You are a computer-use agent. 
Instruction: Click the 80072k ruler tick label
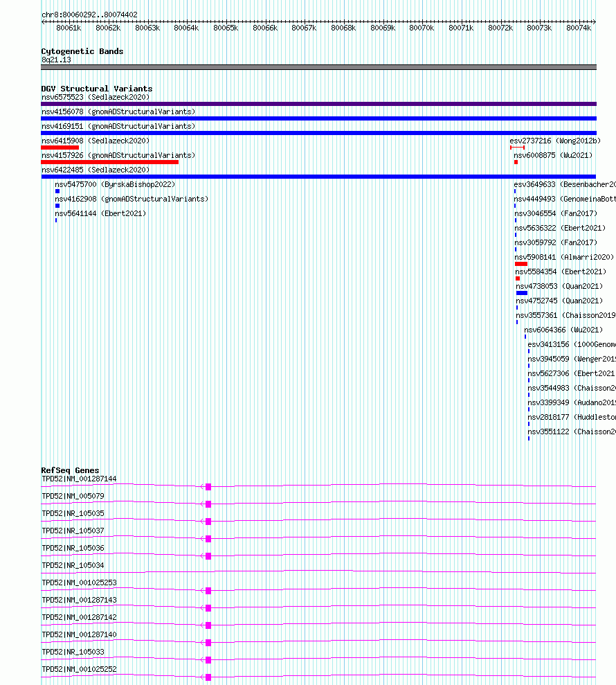[x=500, y=28]
